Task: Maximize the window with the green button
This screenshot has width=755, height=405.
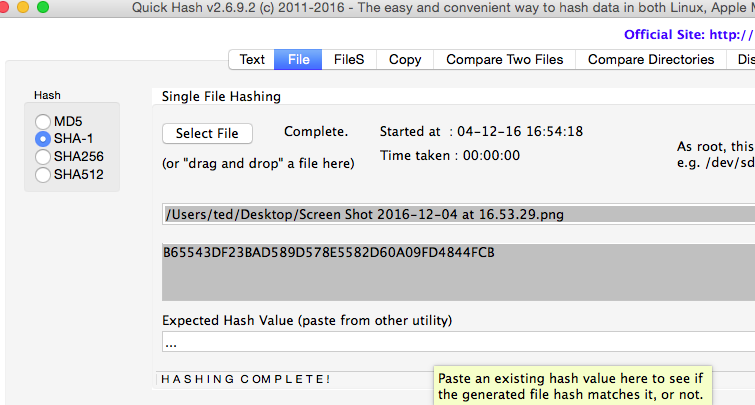Action: 43,8
